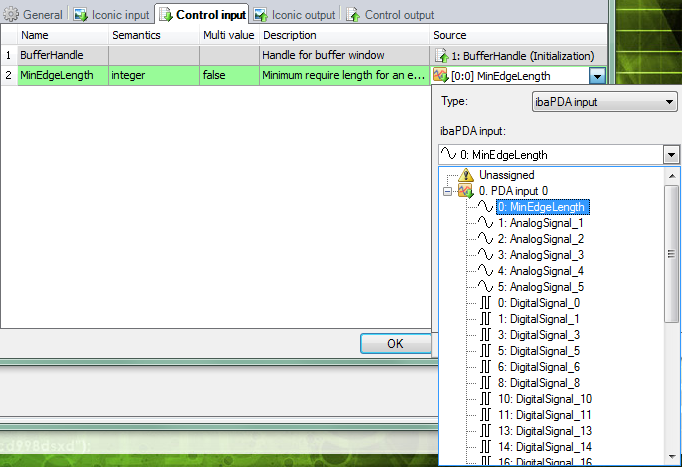
Task: Select 0: MinEdgeLength in the signal tree
Action: (543, 207)
